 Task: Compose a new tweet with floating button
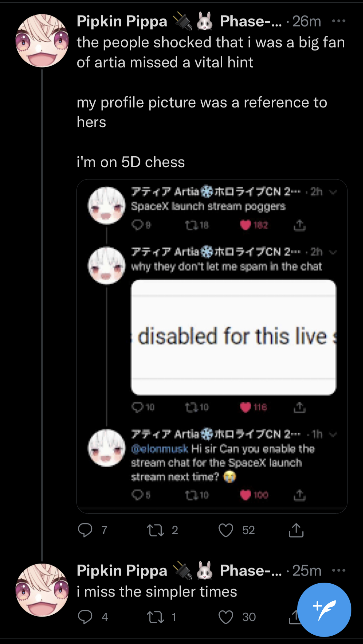click(324, 610)
